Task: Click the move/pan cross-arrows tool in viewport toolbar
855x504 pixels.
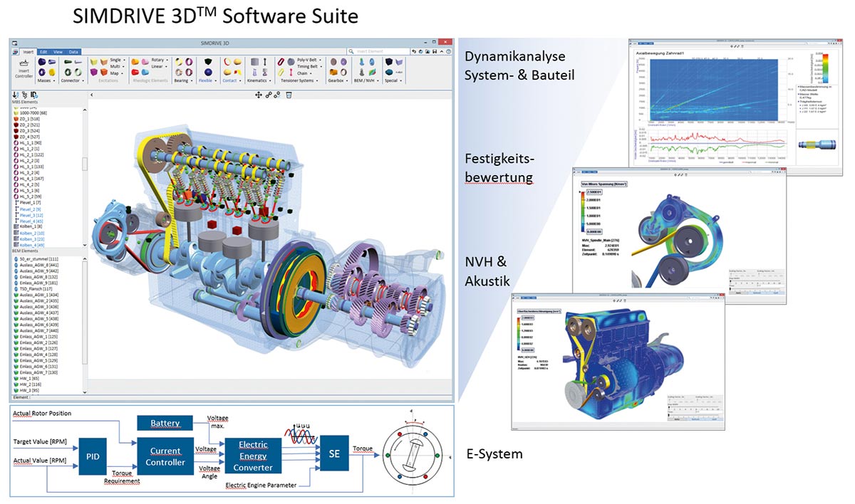Action: point(259,95)
